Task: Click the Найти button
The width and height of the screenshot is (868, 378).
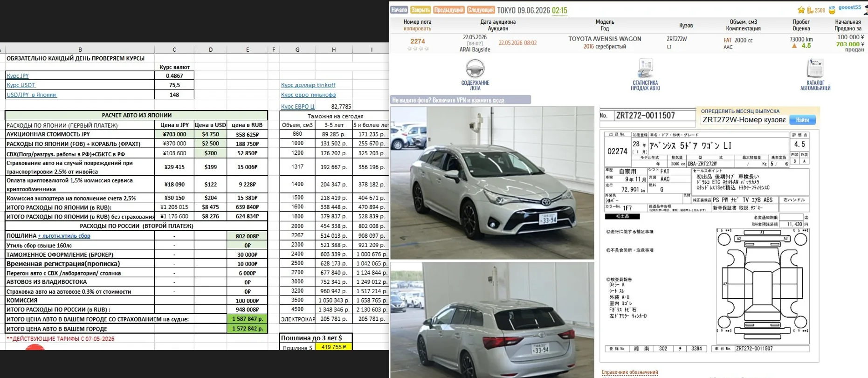Action: pos(802,120)
